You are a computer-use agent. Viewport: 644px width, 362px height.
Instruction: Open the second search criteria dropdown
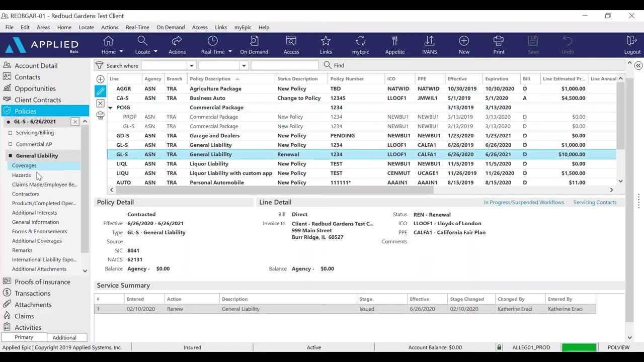(x=244, y=65)
